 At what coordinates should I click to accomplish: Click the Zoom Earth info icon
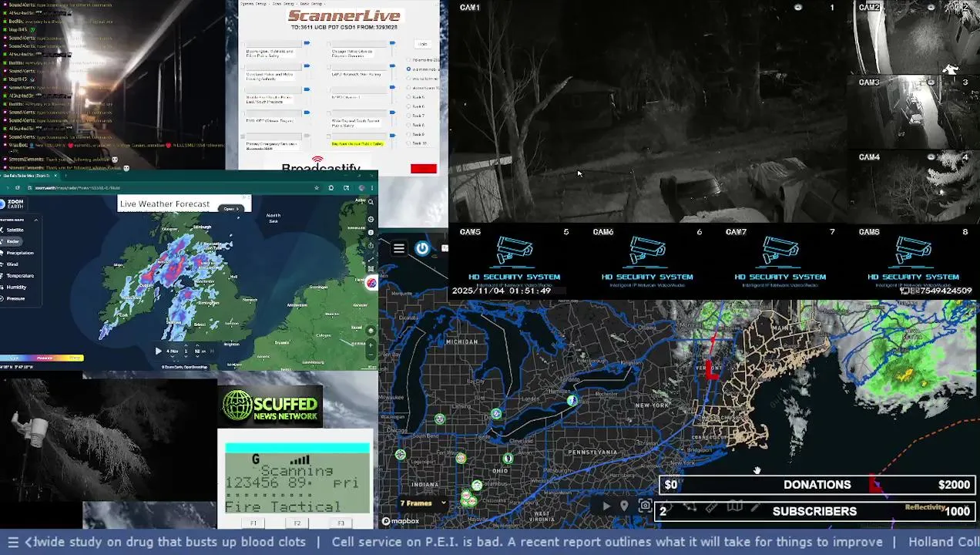(x=371, y=233)
